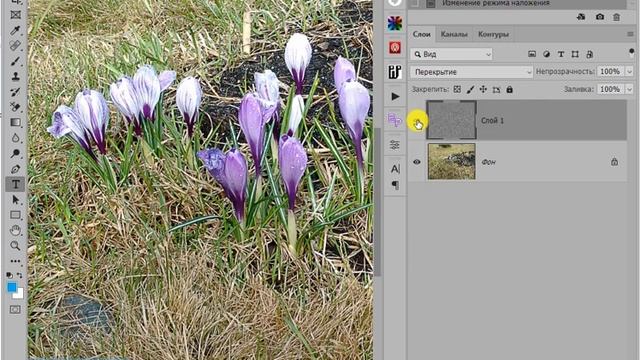Open the Вид layer filter dropdown
The height and width of the screenshot is (360, 640).
click(452, 54)
